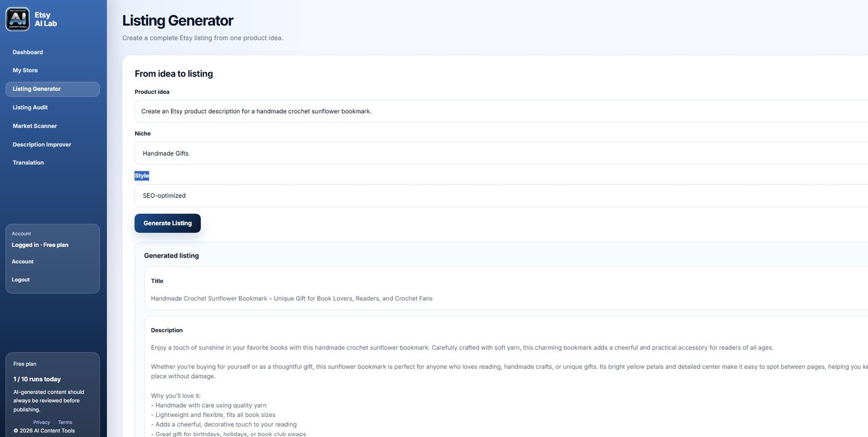Open the Niche dropdown showing Handmade Gifts
The width and height of the screenshot is (868, 437).
(x=501, y=153)
